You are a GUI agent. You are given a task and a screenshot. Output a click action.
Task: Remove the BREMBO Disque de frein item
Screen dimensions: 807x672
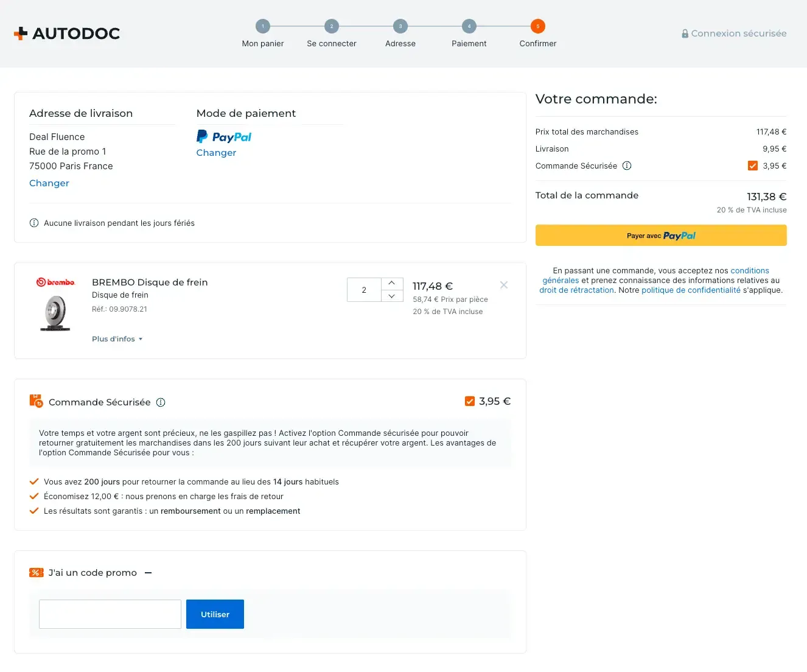click(504, 285)
